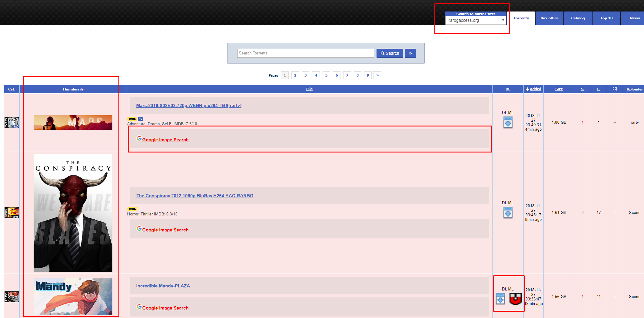Viewport: 644px width, 318px height.
Task: Go to page 4
Action: pos(316,75)
